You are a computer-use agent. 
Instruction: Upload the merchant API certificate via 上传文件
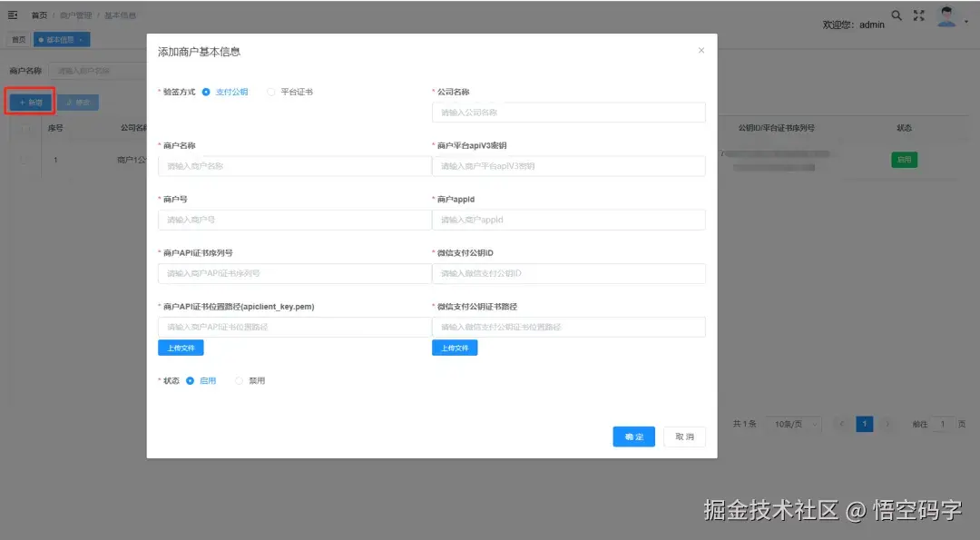pos(181,348)
